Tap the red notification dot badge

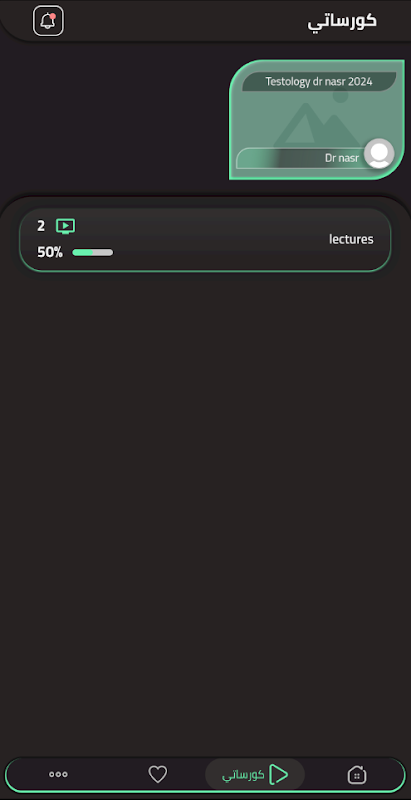(53, 16)
